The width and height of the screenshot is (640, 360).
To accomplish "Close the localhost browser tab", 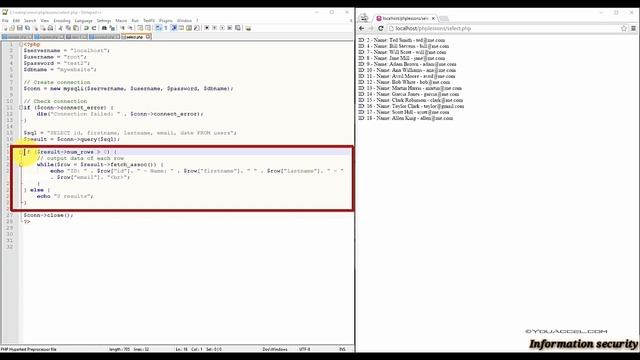I will [433, 18].
